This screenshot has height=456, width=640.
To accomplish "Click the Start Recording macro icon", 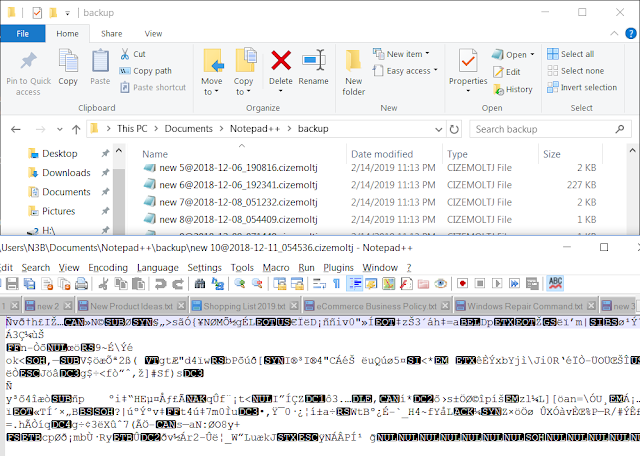I will (462, 284).
